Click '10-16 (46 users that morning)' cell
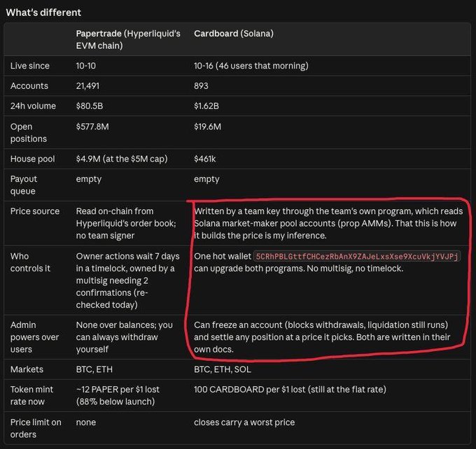Screen dimensions: 476x449 coord(251,66)
